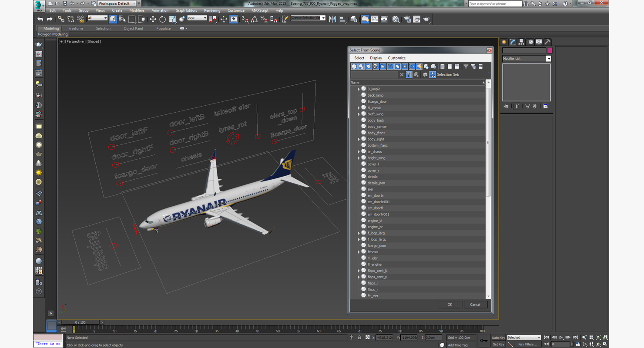Click Select All icon in dialog toolbar
The height and width of the screenshot is (348, 644).
click(443, 67)
